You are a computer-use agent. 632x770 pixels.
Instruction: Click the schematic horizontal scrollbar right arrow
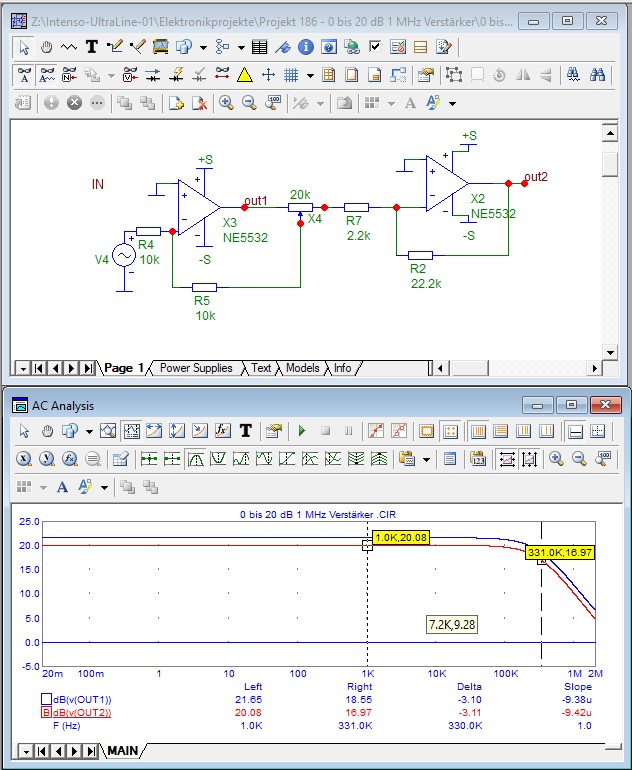[595, 368]
